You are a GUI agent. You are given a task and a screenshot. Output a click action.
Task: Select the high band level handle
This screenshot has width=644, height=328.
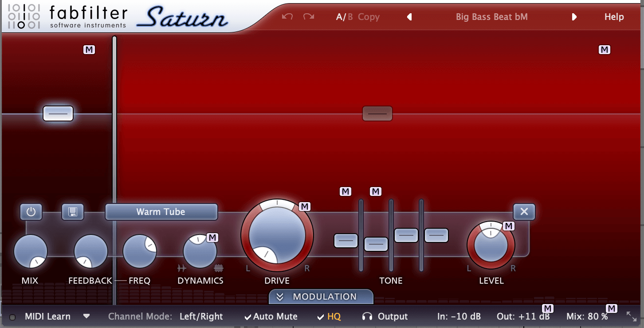tap(377, 113)
